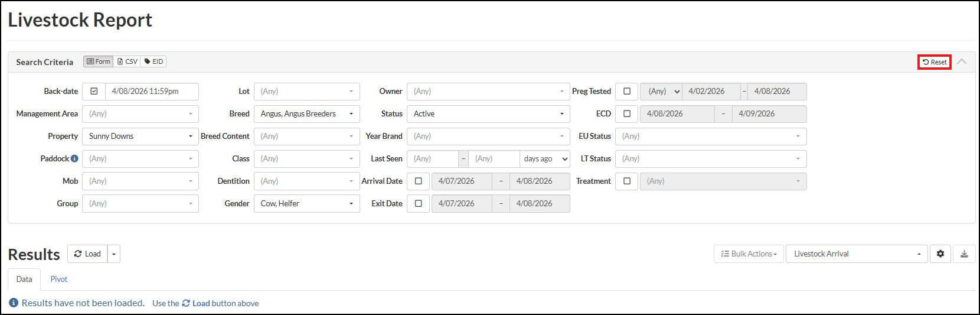Open the Dentition dropdown

click(307, 181)
